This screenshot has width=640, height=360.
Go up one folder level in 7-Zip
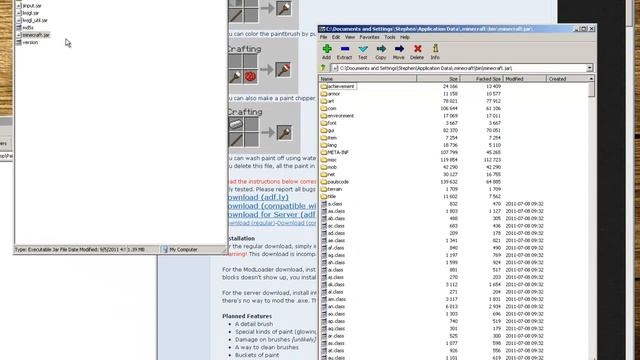(x=323, y=68)
